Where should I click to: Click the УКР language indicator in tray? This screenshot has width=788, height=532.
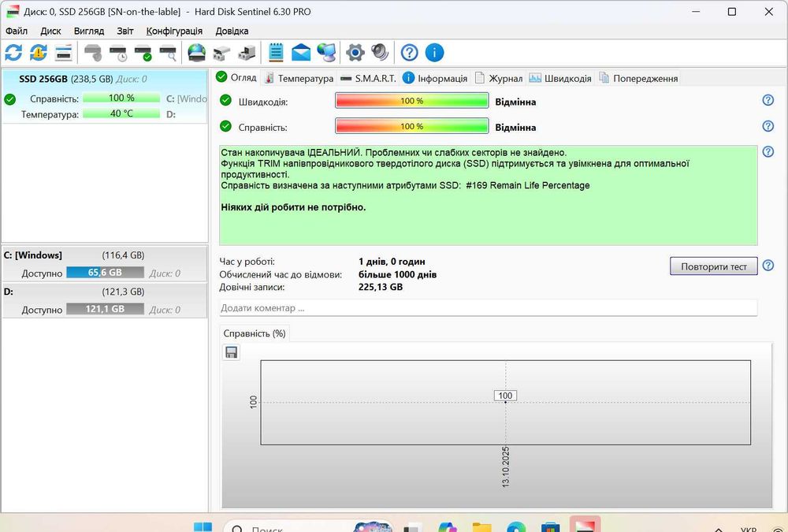click(749, 529)
